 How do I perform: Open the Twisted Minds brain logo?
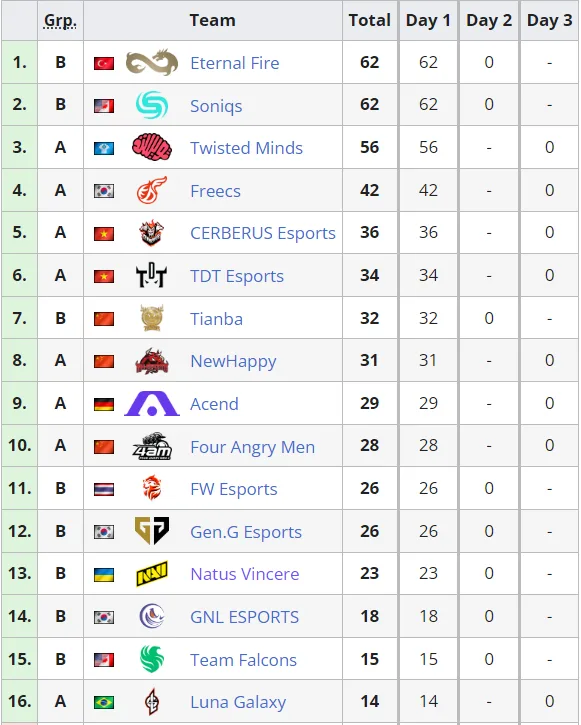click(152, 147)
